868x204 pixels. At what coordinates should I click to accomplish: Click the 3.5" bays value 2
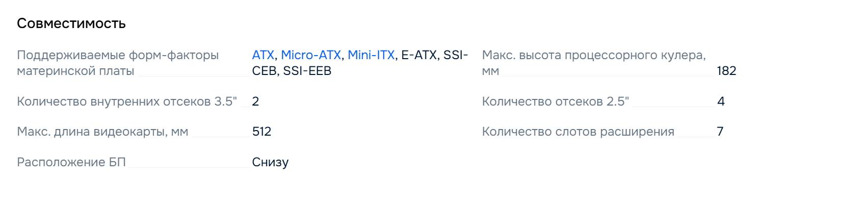pos(255,101)
